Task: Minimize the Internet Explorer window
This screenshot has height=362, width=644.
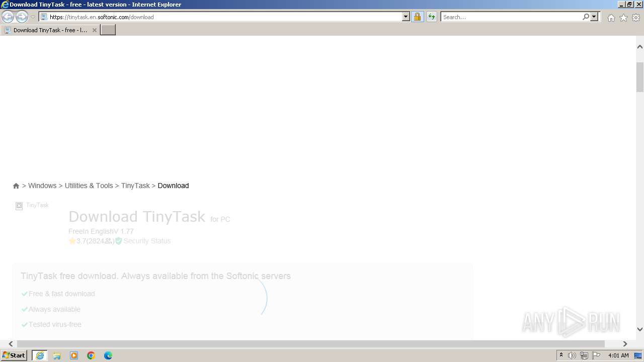Action: coord(622,4)
